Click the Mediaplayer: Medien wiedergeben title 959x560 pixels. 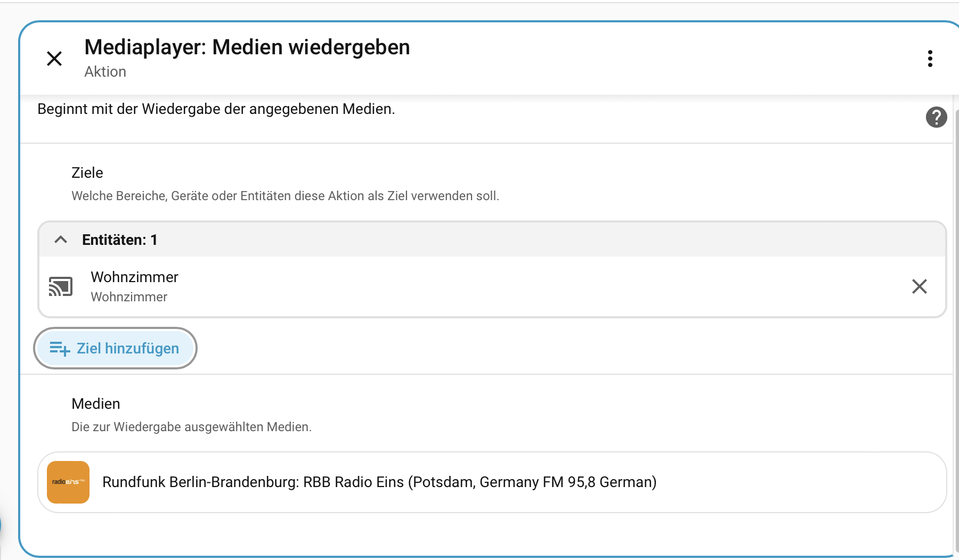pyautogui.click(x=247, y=47)
